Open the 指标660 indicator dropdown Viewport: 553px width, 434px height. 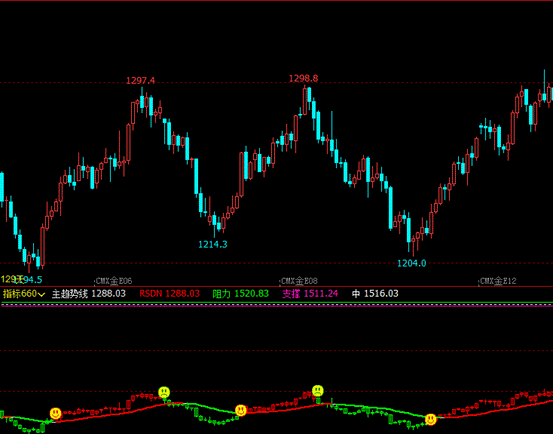click(24, 294)
